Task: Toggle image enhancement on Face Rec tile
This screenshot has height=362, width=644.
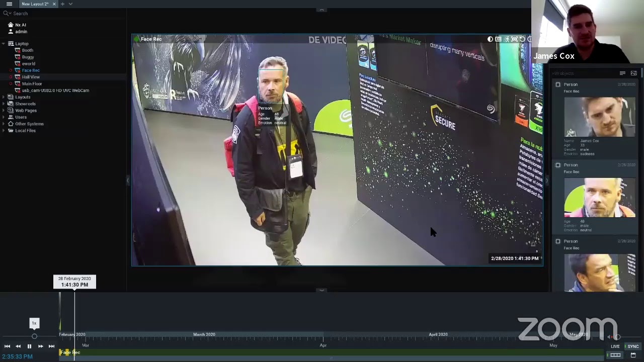Action: point(490,39)
